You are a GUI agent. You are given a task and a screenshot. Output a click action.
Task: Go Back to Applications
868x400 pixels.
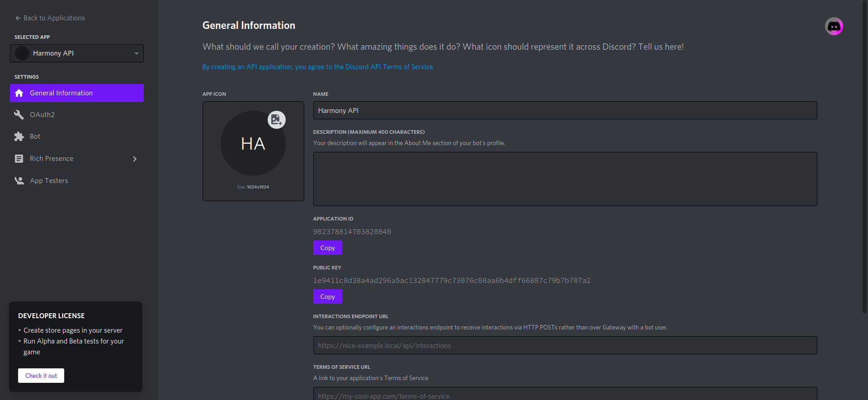tap(50, 18)
